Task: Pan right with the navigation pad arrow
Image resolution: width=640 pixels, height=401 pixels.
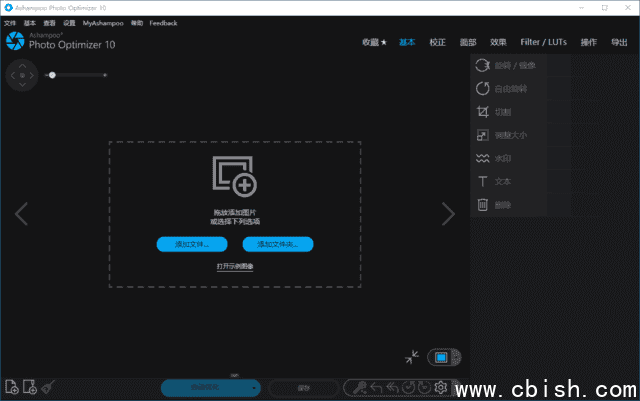Action: (x=32, y=75)
